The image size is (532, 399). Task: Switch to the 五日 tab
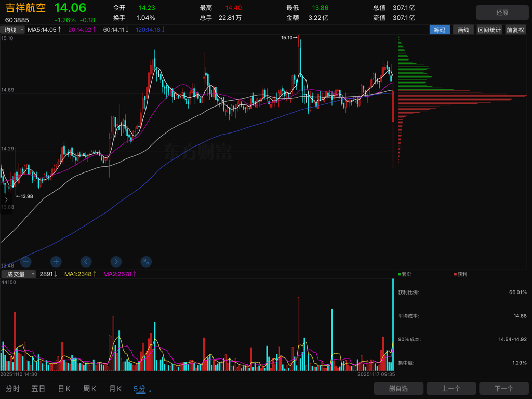click(38, 389)
